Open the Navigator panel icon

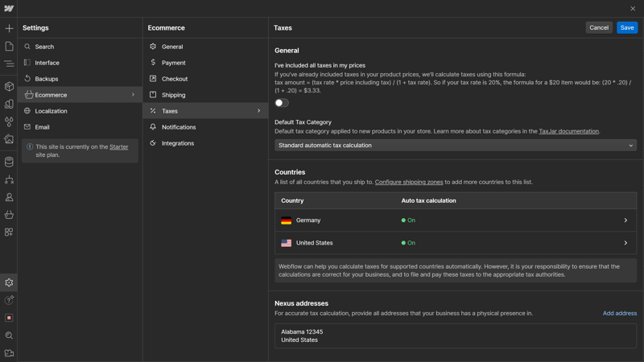click(x=9, y=64)
